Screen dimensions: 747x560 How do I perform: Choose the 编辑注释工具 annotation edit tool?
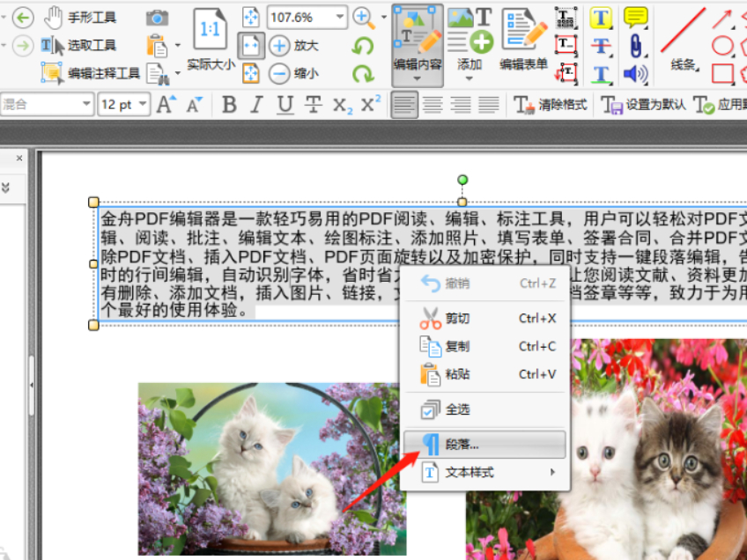(x=91, y=73)
